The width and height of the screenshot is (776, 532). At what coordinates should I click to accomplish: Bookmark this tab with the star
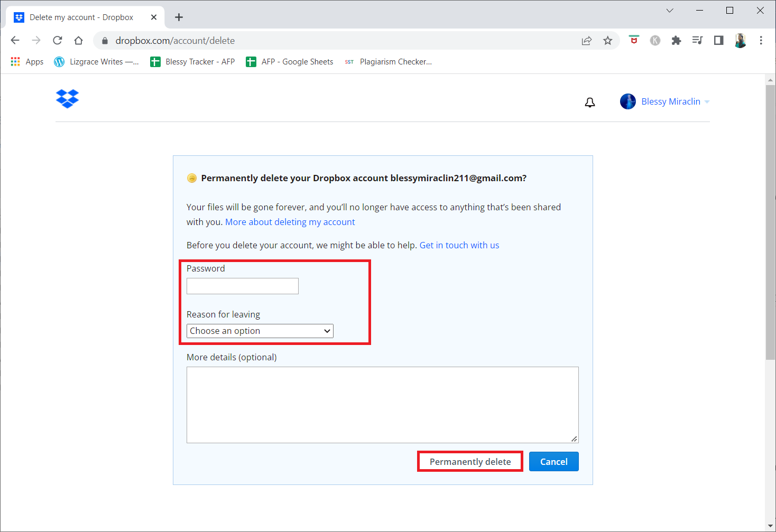click(x=608, y=41)
